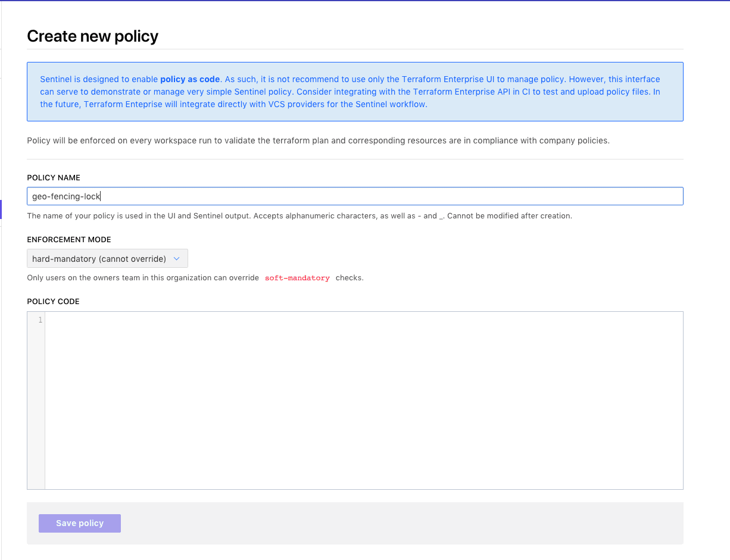730x560 pixels.
Task: Click the policy name help text below input
Action: 299,216
